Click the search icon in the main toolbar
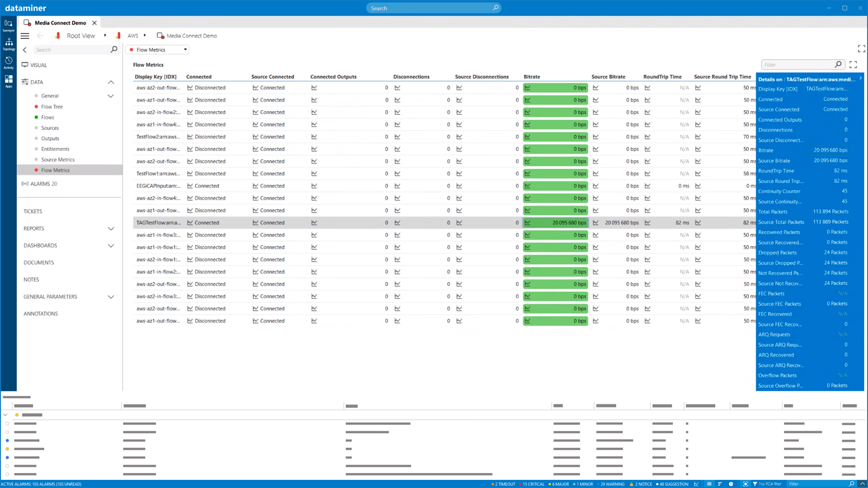 point(495,8)
